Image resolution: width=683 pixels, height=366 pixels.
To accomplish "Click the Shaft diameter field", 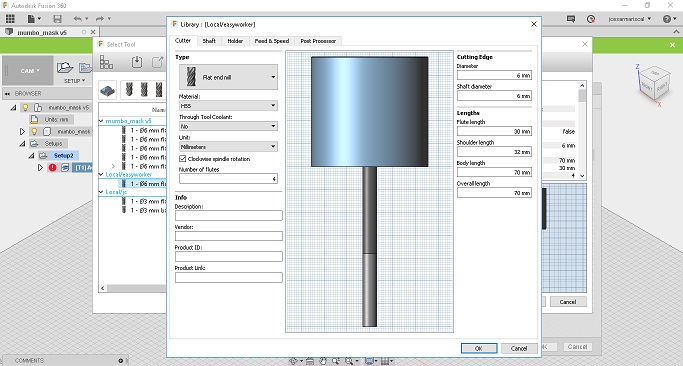I will (494, 96).
